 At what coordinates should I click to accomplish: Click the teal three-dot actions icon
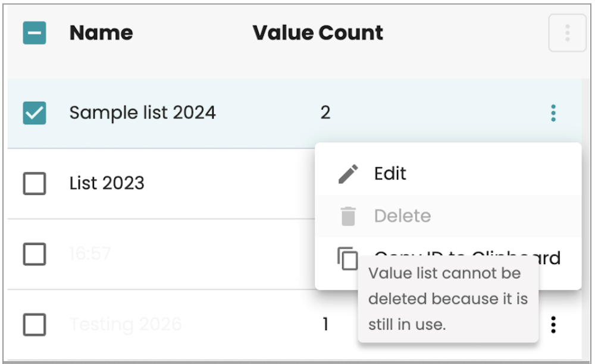pos(553,113)
